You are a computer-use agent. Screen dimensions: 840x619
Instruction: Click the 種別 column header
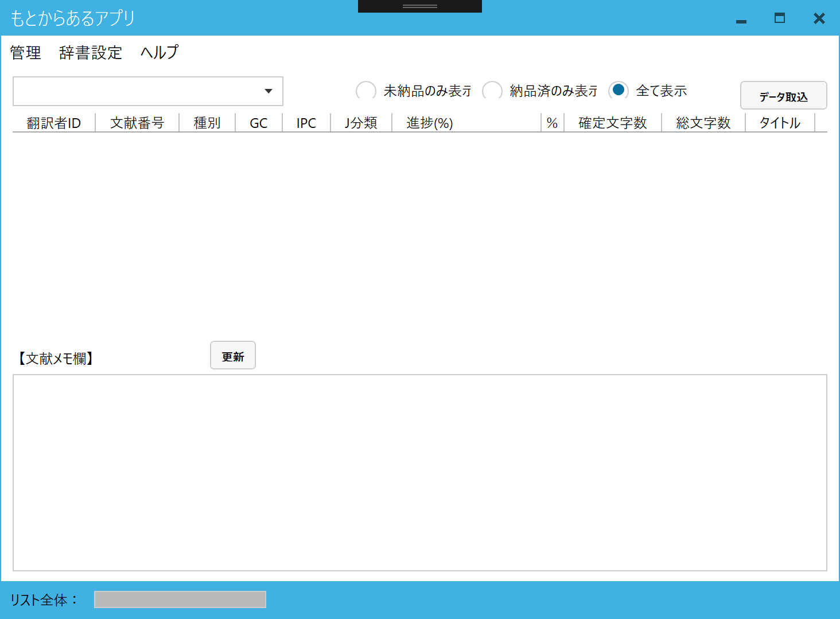coord(207,123)
